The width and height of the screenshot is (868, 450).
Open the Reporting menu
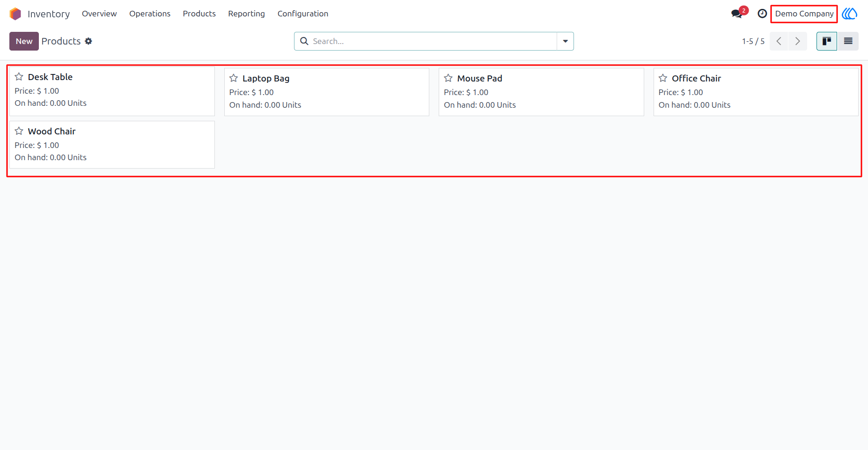click(247, 14)
